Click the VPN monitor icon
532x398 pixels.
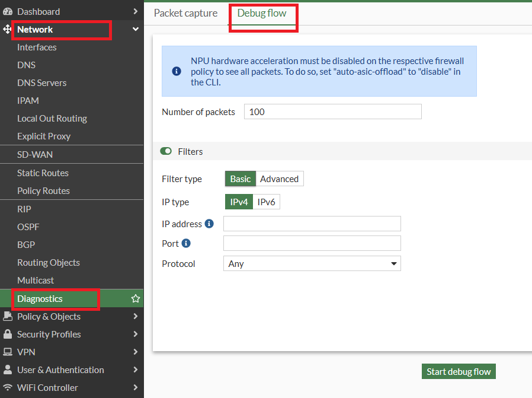(x=8, y=352)
